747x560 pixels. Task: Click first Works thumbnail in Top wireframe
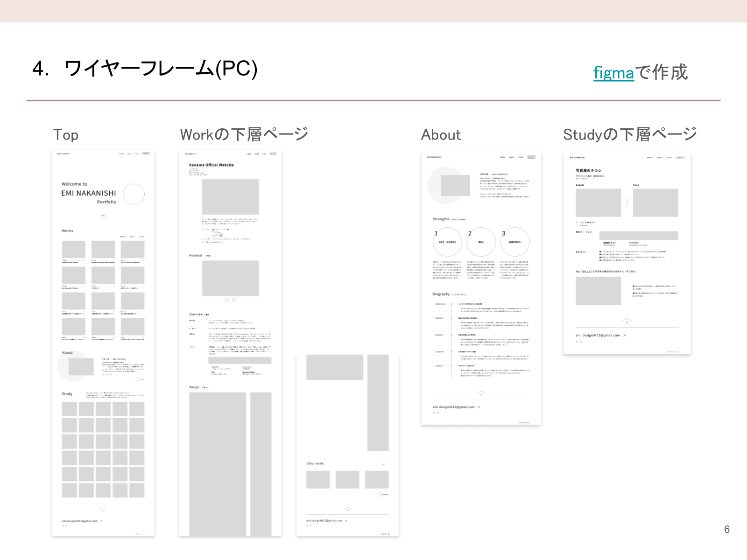coord(74,250)
